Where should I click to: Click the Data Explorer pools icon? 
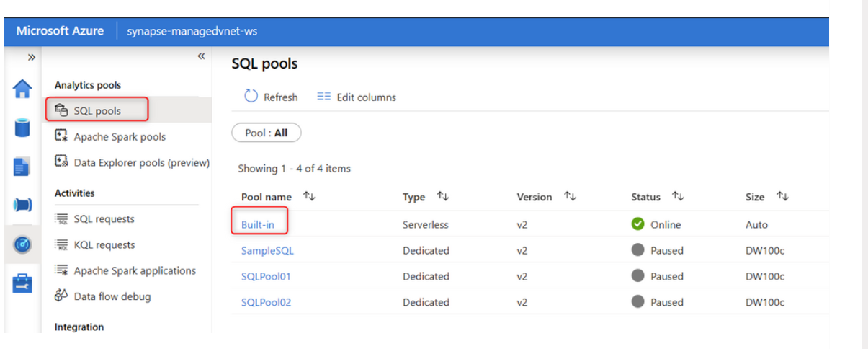pos(61,162)
